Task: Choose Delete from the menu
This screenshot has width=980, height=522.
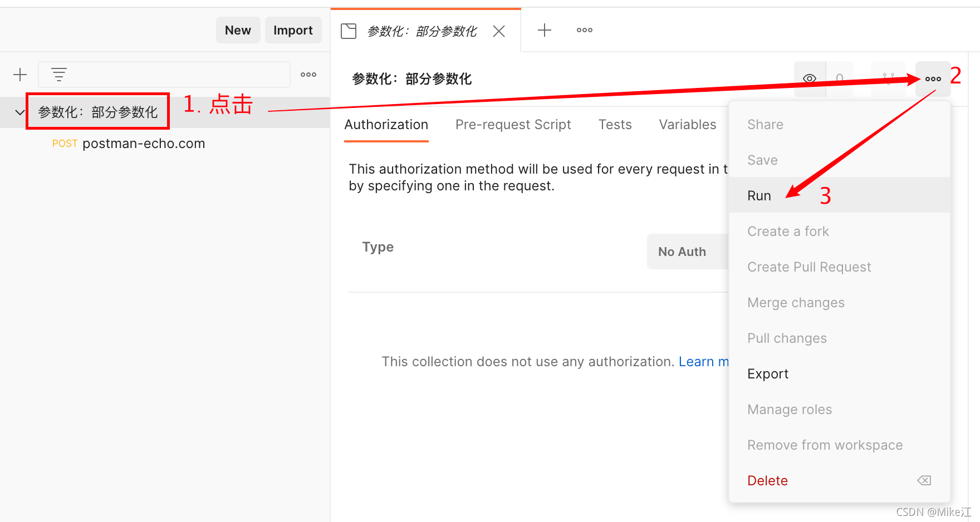Action: click(840, 481)
